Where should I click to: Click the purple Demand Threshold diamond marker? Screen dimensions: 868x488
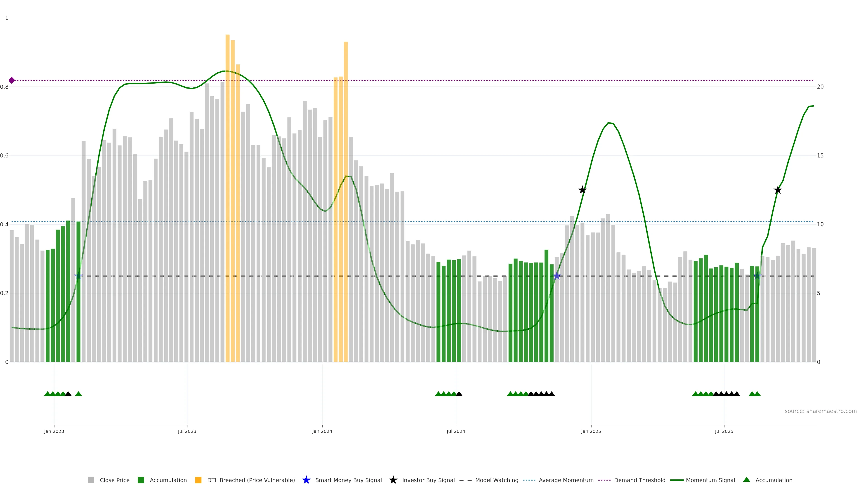[12, 80]
